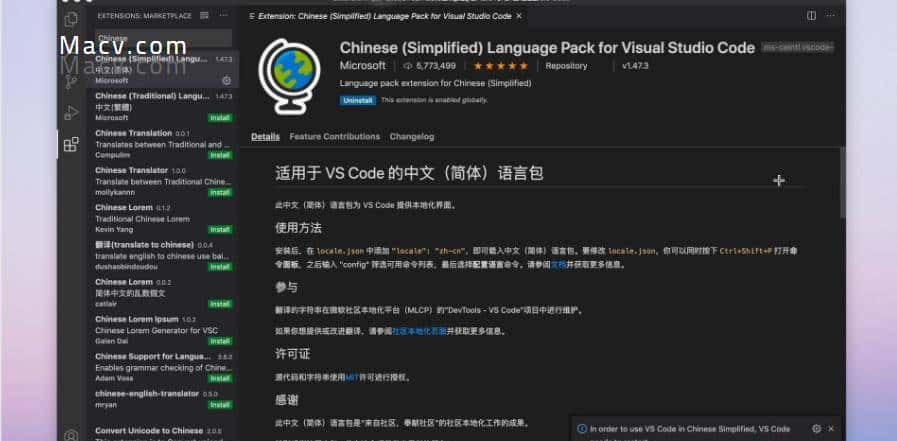This screenshot has height=441, width=897.
Task: Dismiss the restart notification with X
Action: coord(831,428)
